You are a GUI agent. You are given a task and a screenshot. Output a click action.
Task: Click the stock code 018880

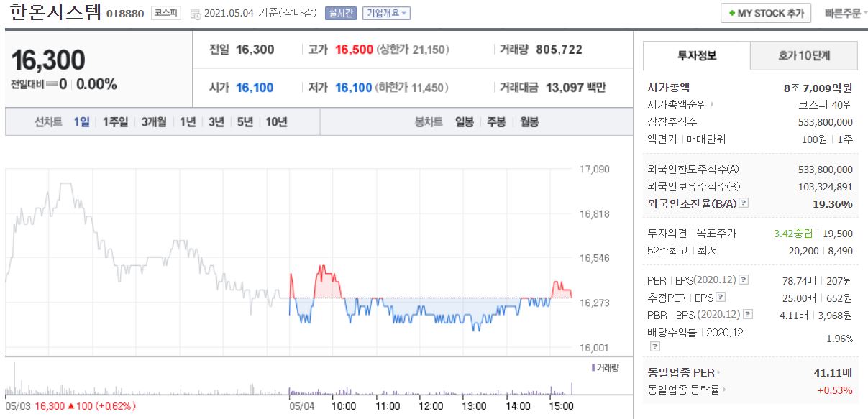126,14
